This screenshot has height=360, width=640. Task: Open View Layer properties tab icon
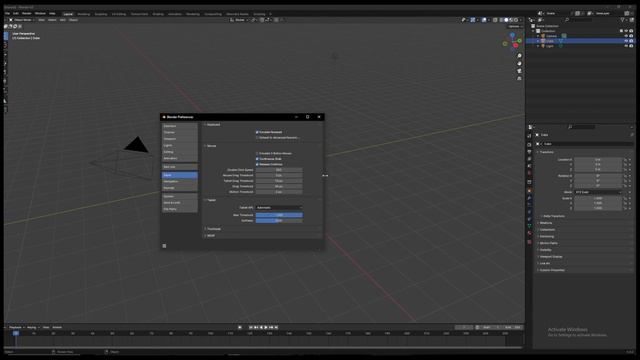coord(529,159)
